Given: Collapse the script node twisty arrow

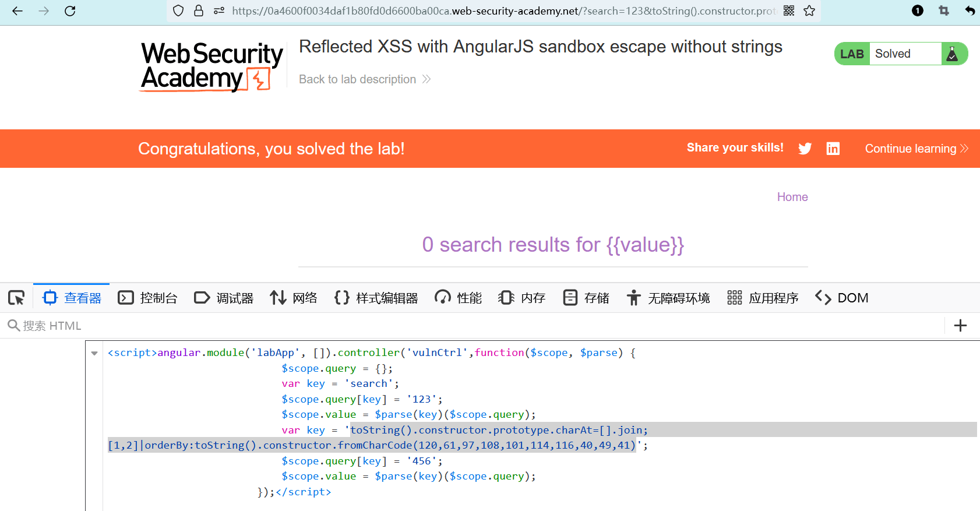Looking at the screenshot, I should click(94, 353).
